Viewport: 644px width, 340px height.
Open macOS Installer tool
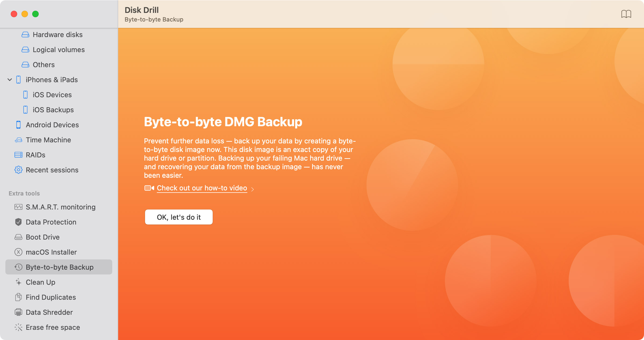[x=51, y=252]
